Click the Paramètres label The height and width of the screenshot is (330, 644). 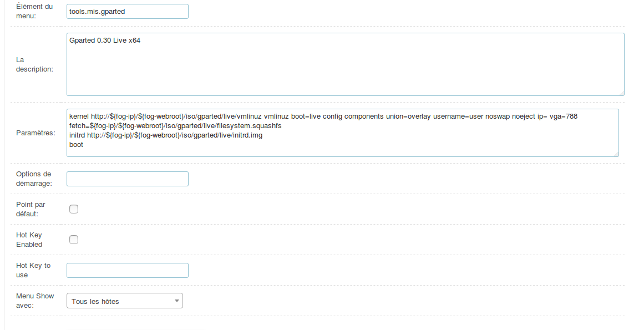pyautogui.click(x=36, y=133)
